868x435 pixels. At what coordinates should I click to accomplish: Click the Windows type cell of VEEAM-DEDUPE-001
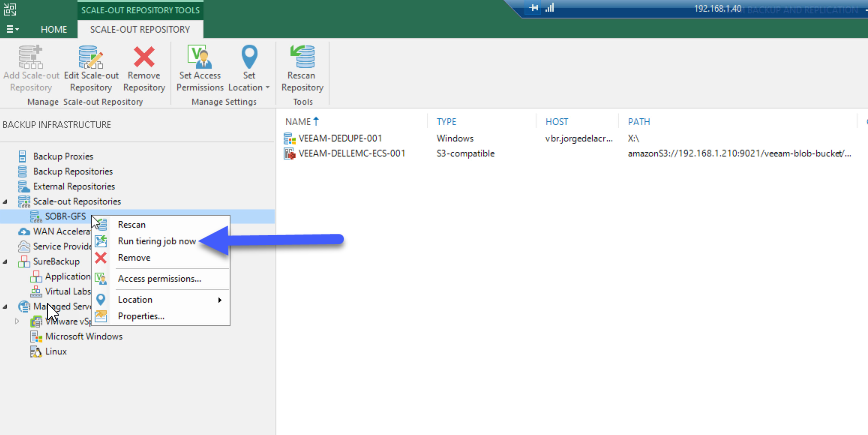pos(455,139)
